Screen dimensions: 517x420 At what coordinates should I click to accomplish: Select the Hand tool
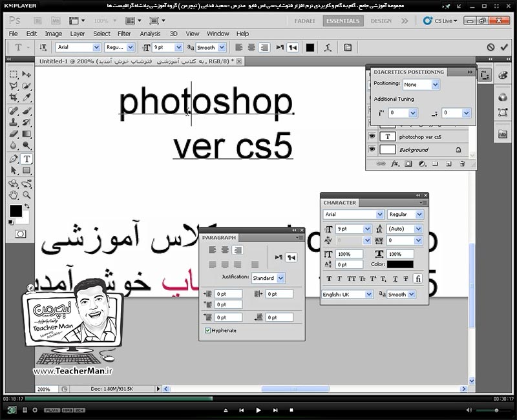(14, 195)
